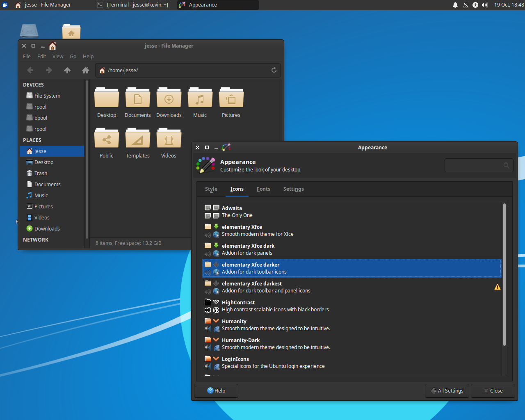Click the network icon in top panel

465,5
